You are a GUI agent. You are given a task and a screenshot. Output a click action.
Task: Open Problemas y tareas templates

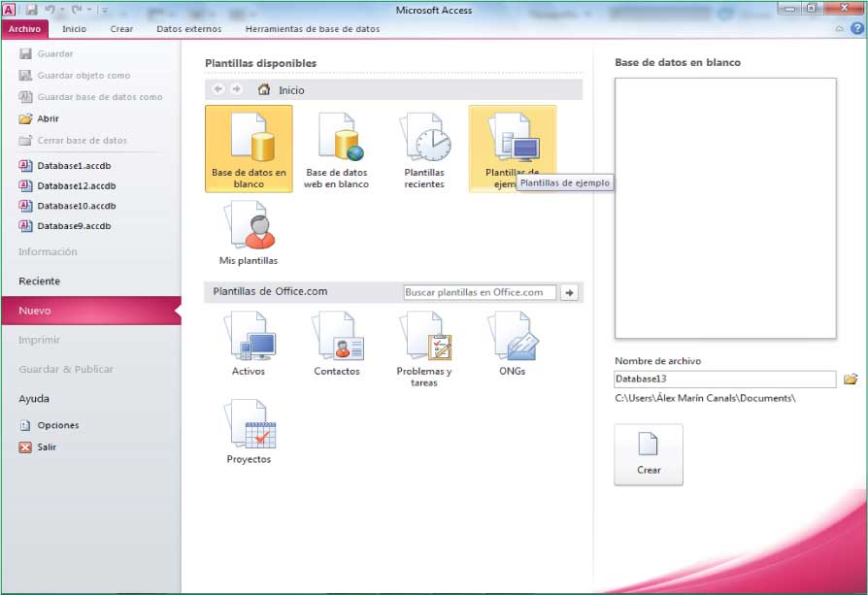[424, 349]
